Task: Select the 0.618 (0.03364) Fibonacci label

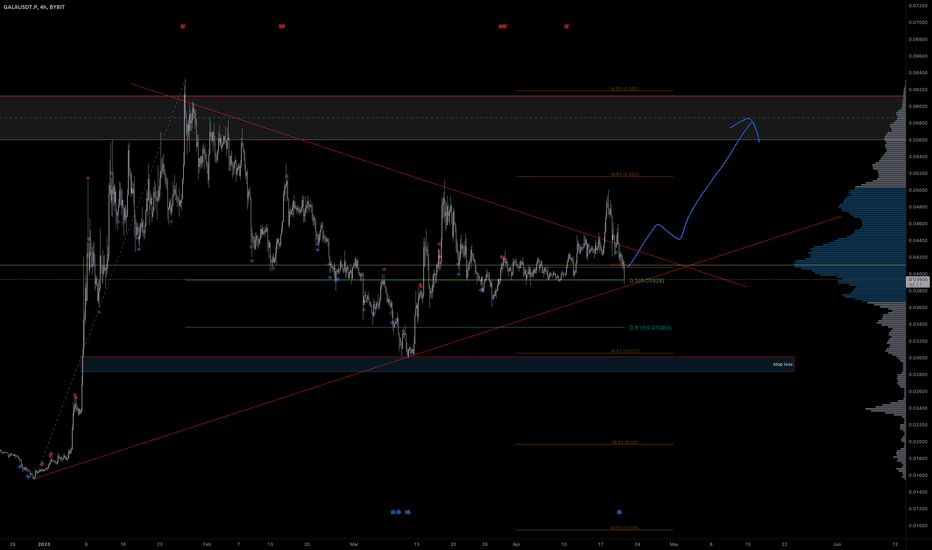Action: tap(650, 328)
